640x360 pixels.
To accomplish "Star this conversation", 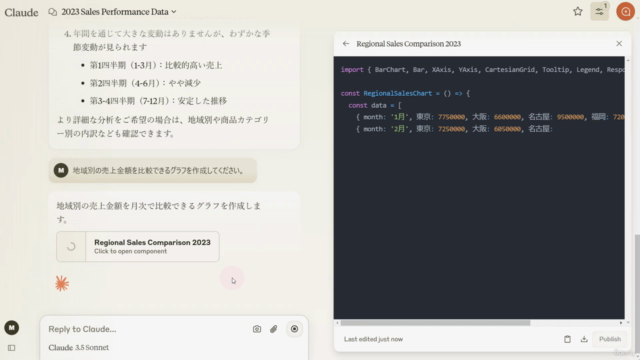I will click(578, 11).
